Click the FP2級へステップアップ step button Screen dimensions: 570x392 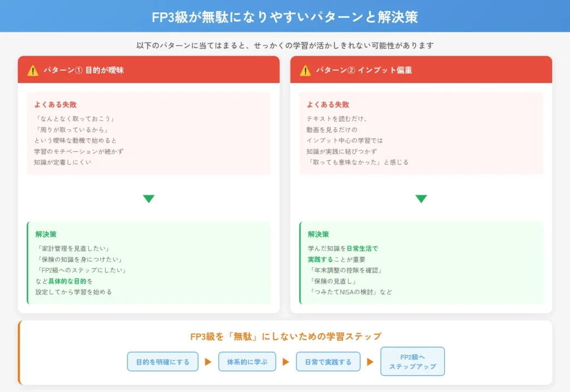(x=412, y=361)
